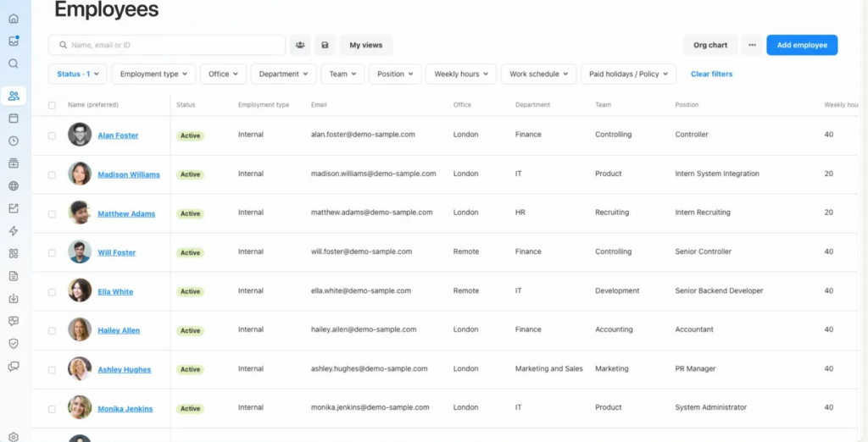The image size is (868, 442).
Task: Click Active status badge for Alan Foster
Action: [191, 135]
